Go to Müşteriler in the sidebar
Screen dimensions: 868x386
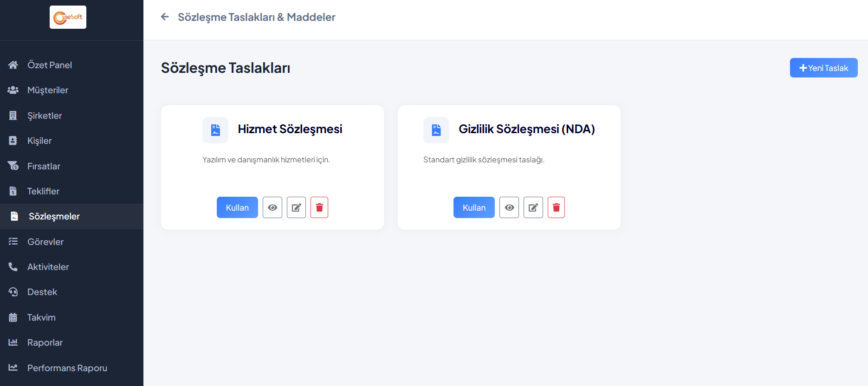[47, 90]
